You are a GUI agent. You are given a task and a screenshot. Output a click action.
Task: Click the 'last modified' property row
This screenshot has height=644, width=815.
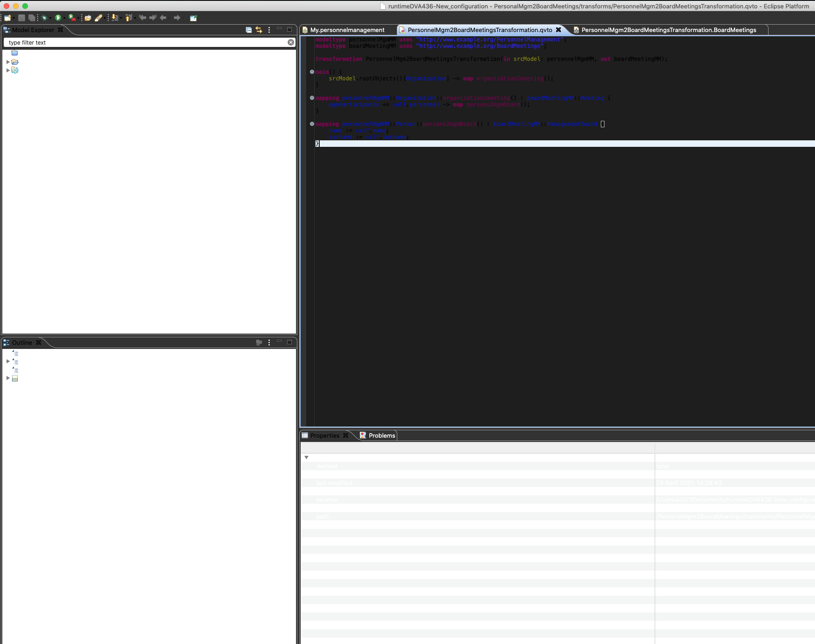tap(558, 483)
